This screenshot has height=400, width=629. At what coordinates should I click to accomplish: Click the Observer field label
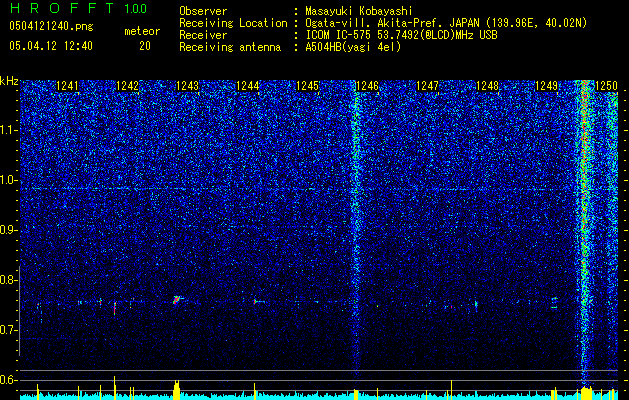203,11
